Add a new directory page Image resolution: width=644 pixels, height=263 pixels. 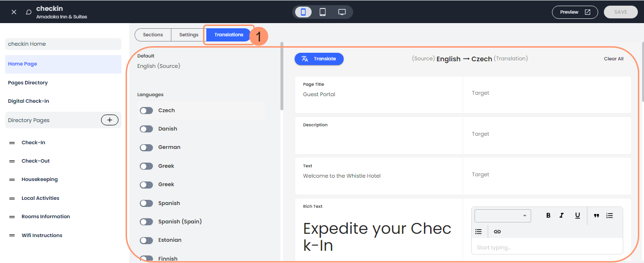click(x=110, y=120)
